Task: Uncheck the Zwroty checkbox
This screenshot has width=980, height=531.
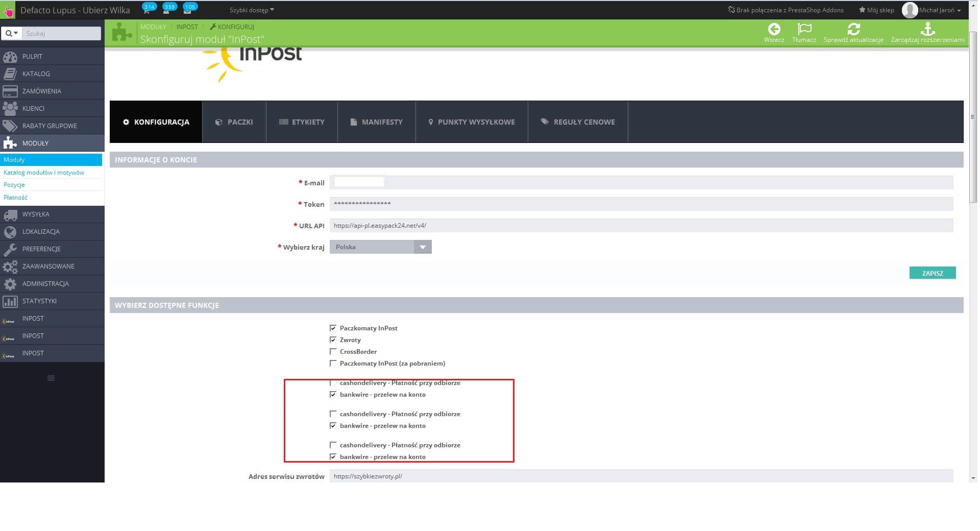Action: click(333, 340)
